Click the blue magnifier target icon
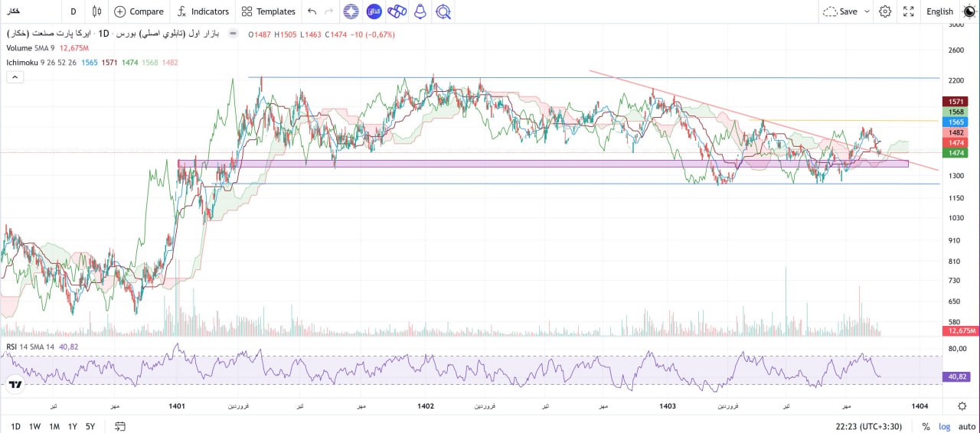Screen dimensions: 980x433 [443, 11]
